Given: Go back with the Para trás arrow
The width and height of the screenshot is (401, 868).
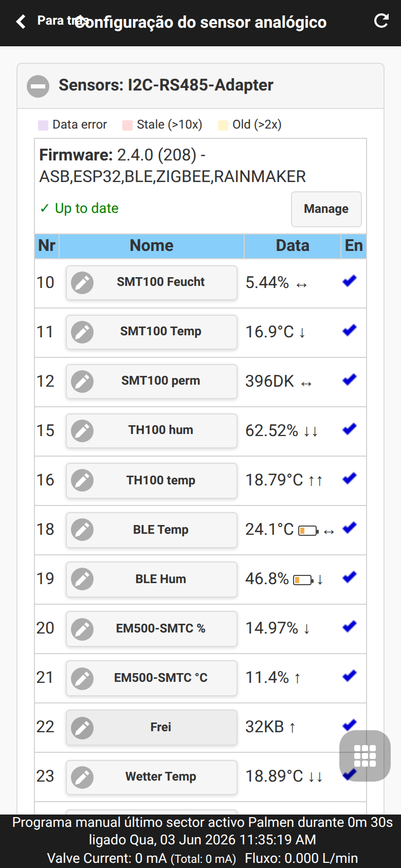Looking at the screenshot, I should tap(21, 22).
